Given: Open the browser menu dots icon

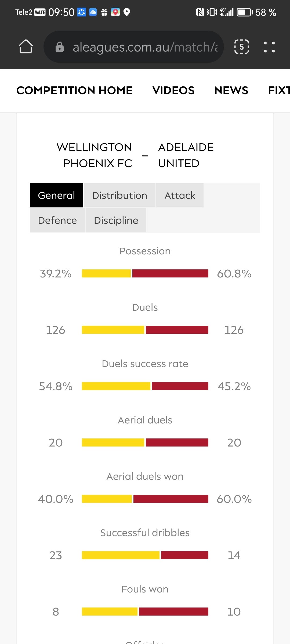Looking at the screenshot, I should (x=269, y=47).
